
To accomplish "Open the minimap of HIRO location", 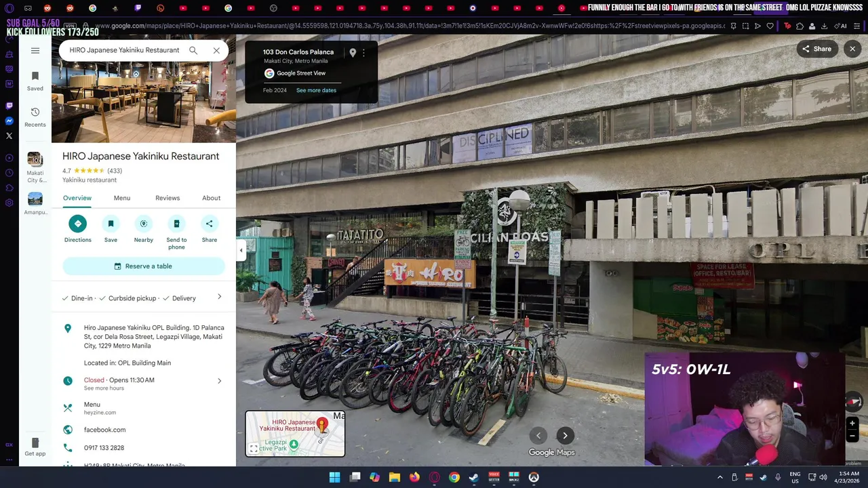I will click(x=295, y=434).
